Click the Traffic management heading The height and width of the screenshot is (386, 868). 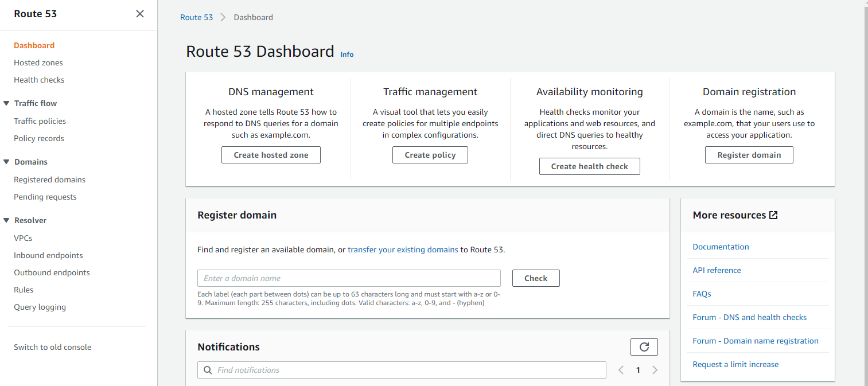[x=430, y=92]
